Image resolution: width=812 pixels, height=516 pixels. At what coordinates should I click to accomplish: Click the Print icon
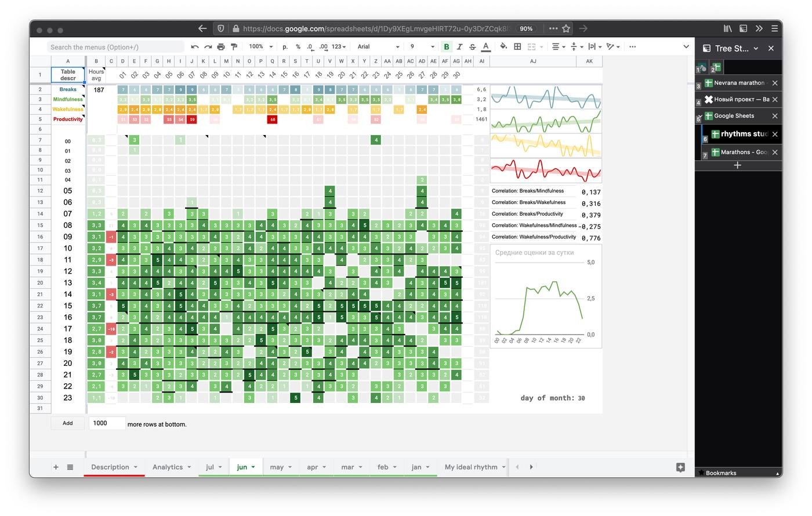point(221,47)
